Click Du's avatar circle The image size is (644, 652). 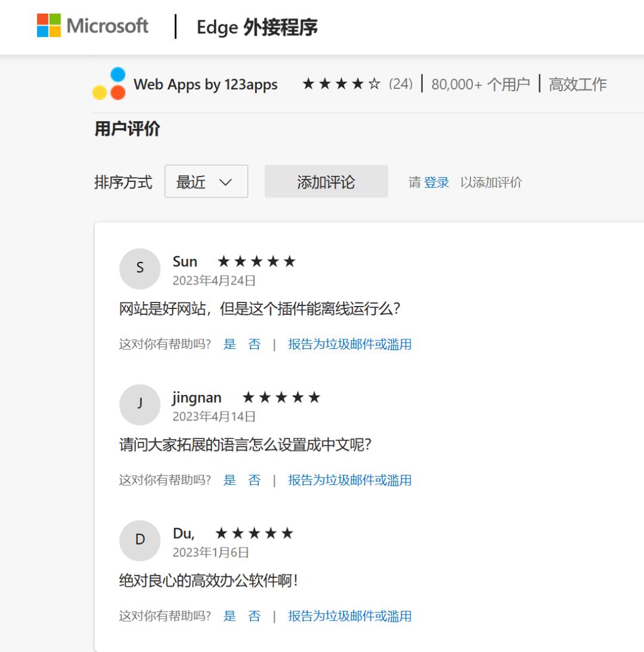(x=140, y=540)
